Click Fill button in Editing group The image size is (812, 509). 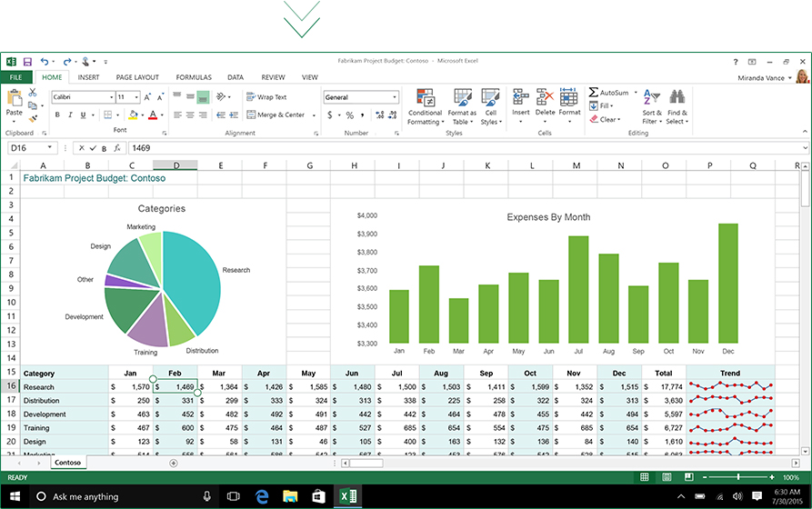point(601,106)
